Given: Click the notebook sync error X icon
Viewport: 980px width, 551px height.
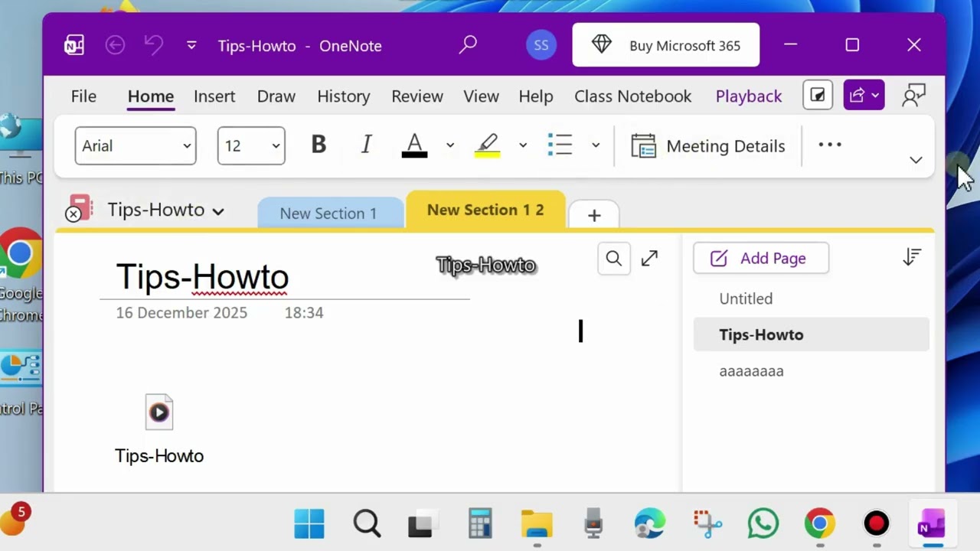Looking at the screenshot, I should click(x=73, y=214).
